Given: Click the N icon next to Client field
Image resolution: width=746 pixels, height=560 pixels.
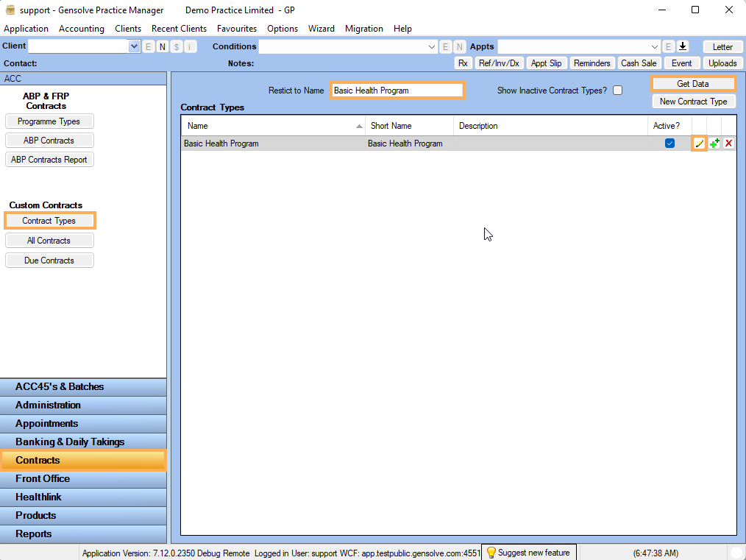Looking at the screenshot, I should (x=162, y=46).
